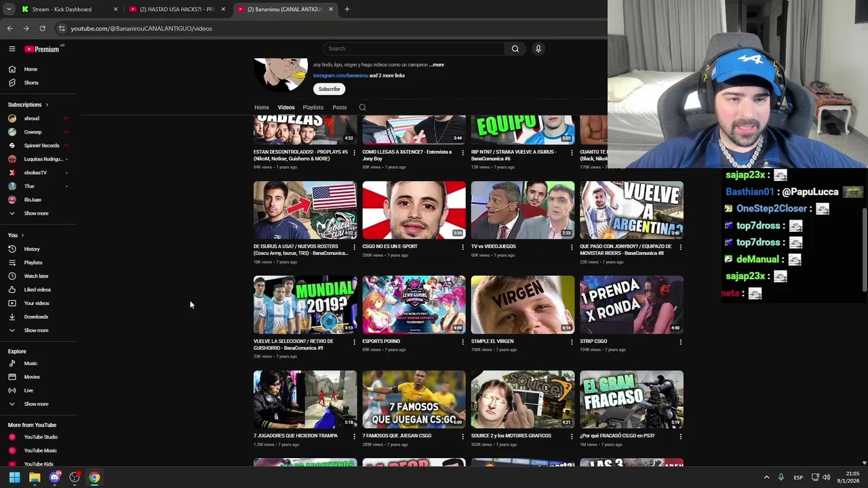Open 'and 2 more links' on channel
Screen dimensions: 868x488
[x=387, y=76]
